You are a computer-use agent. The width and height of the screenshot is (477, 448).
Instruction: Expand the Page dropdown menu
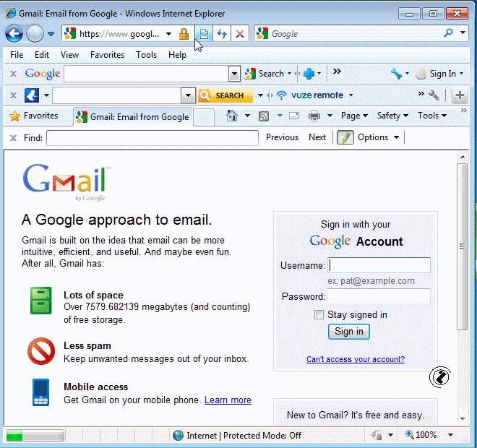point(354,116)
